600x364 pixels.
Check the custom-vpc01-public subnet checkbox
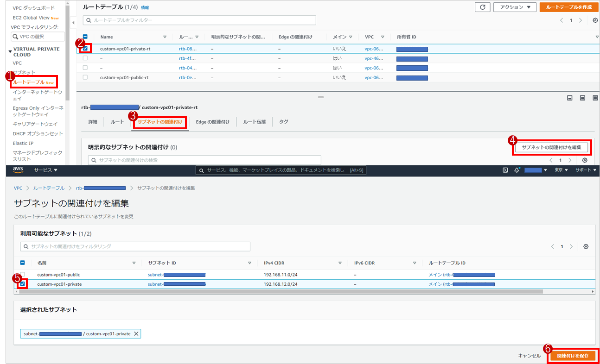22,275
